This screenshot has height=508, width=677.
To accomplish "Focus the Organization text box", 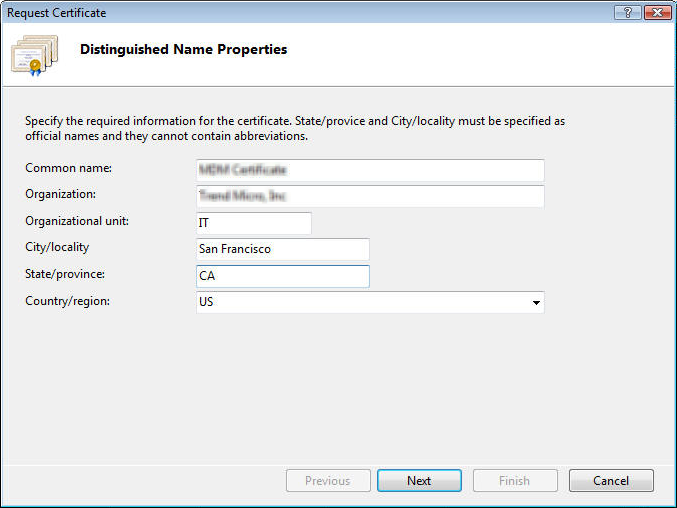I will (370, 196).
